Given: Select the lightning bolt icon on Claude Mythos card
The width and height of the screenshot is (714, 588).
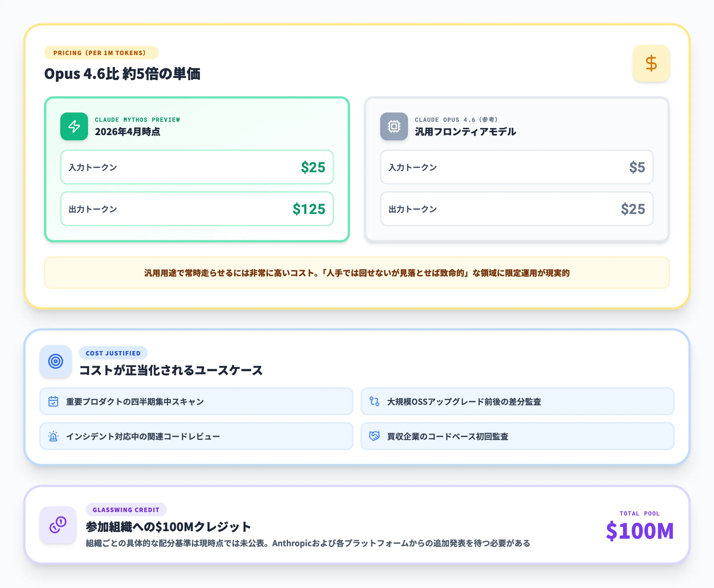Looking at the screenshot, I should 74,127.
